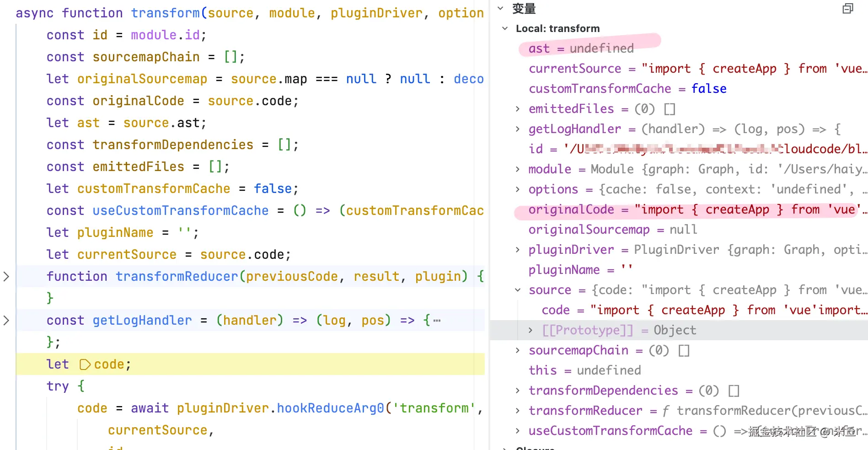
Task: Click 'originalCode' in the const declaration line
Action: click(x=138, y=101)
